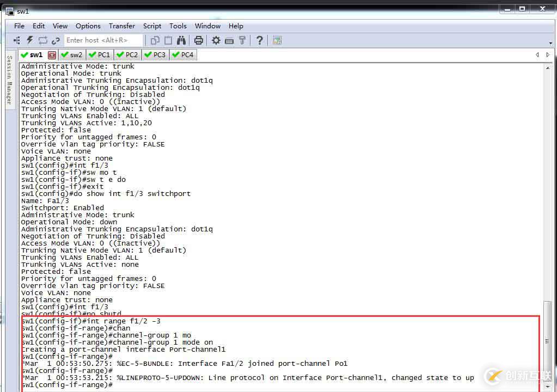Click the terminal scrollbar down arrow
This screenshot has width=557, height=392.
pos(548,387)
